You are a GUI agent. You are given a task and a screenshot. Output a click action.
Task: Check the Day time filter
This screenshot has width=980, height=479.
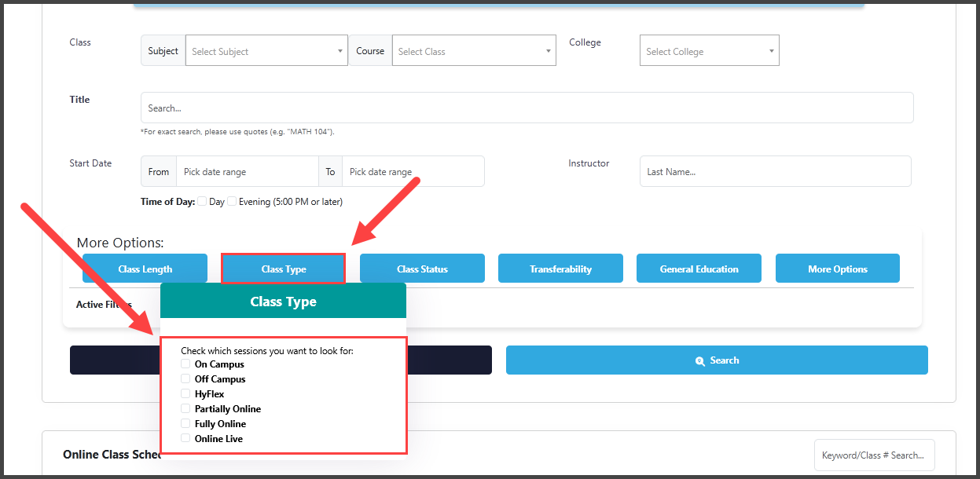pos(202,201)
